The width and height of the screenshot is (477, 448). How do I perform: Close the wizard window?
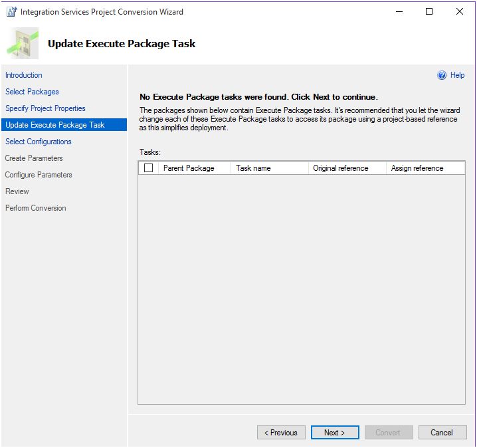click(460, 11)
